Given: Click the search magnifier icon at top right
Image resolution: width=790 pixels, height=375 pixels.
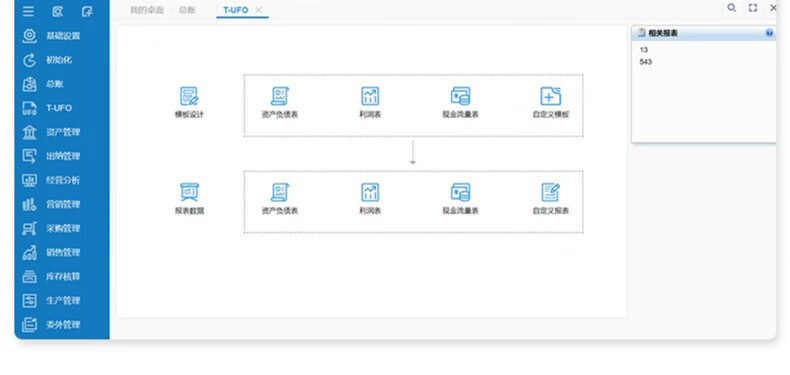Looking at the screenshot, I should coord(732,8).
